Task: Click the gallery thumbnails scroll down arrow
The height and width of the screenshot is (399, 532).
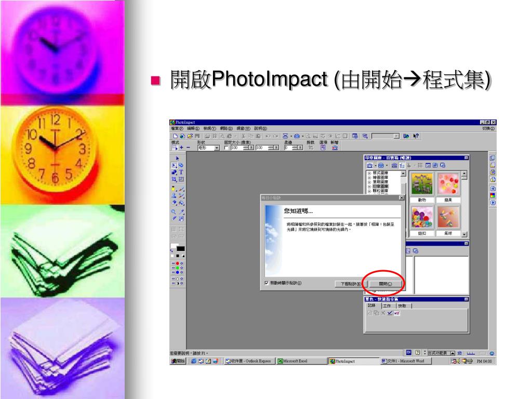Action: point(464,234)
